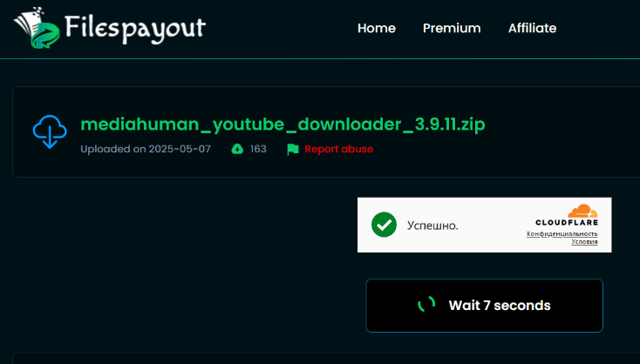
Task: Select the mediahuman_youtube_downloader_3.9.11.zip file title
Action: (283, 125)
